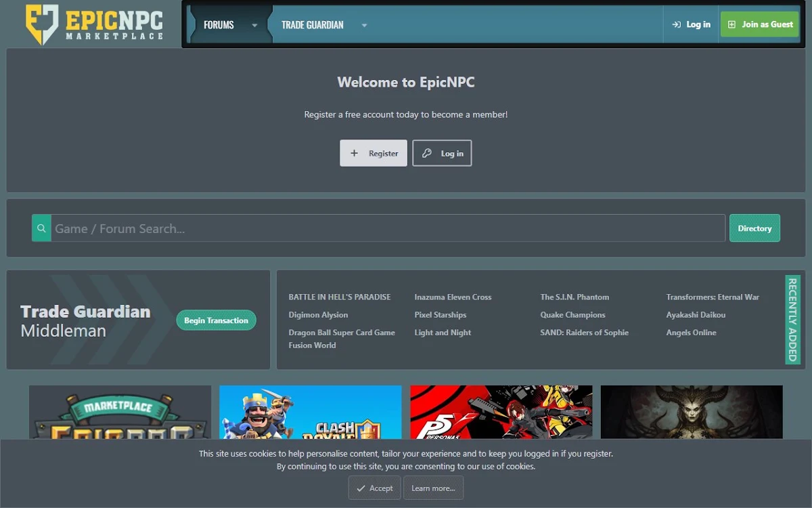Click the Join as Guest button
This screenshot has height=508, width=812.
(x=759, y=24)
